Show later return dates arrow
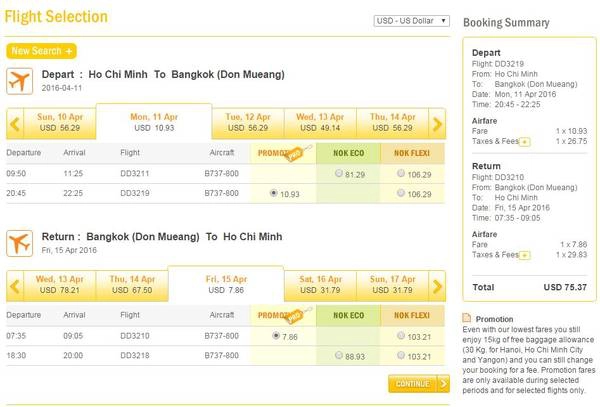 [x=437, y=284]
